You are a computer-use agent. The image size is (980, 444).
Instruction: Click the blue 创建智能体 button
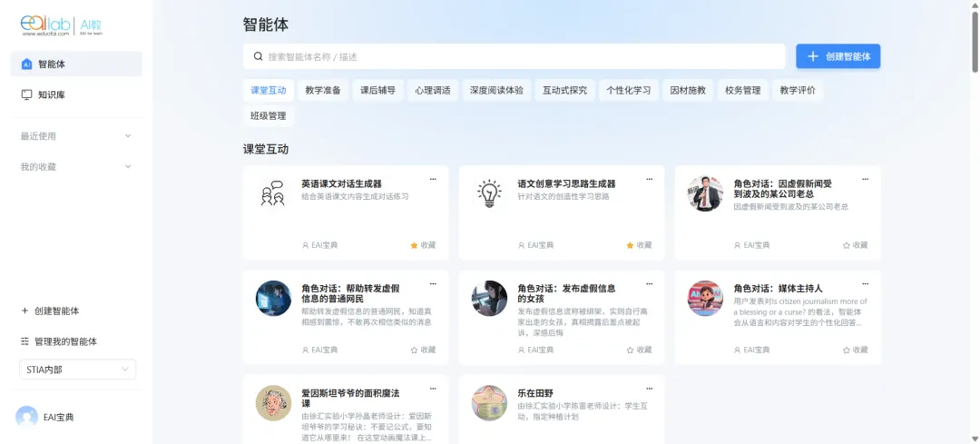(838, 56)
